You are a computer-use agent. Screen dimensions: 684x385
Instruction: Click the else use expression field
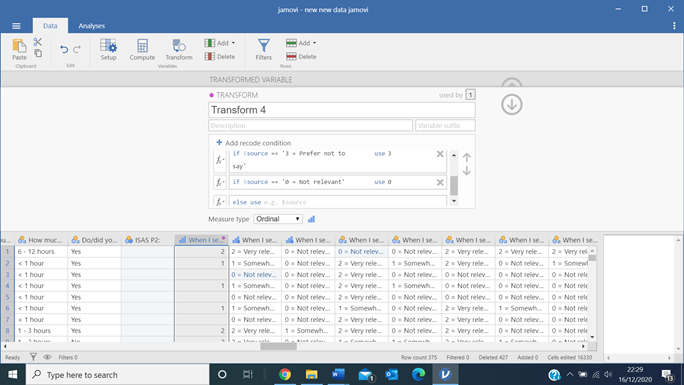point(338,202)
